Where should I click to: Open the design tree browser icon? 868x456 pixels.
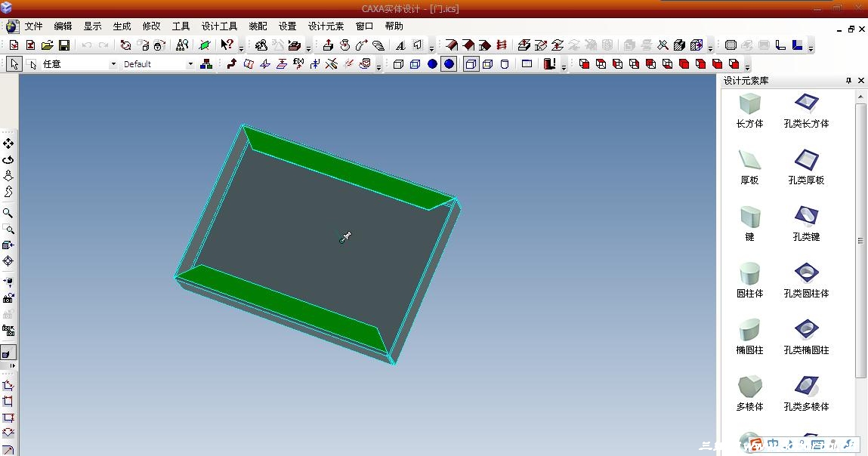(182, 45)
